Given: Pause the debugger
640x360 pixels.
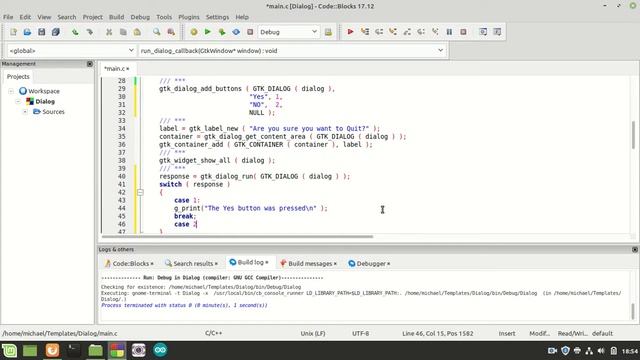Looking at the screenshot, I should (449, 32).
